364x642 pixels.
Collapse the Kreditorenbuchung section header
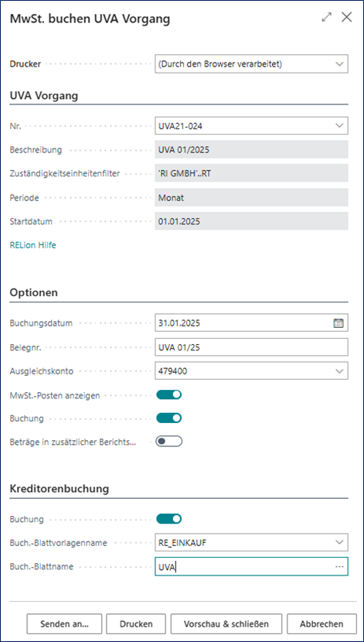(x=59, y=488)
